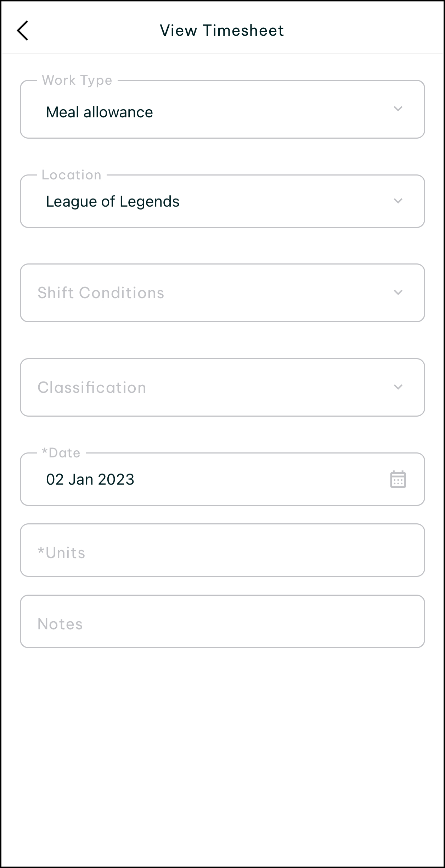Click the 'View Timesheet' header title

pyautogui.click(x=222, y=30)
